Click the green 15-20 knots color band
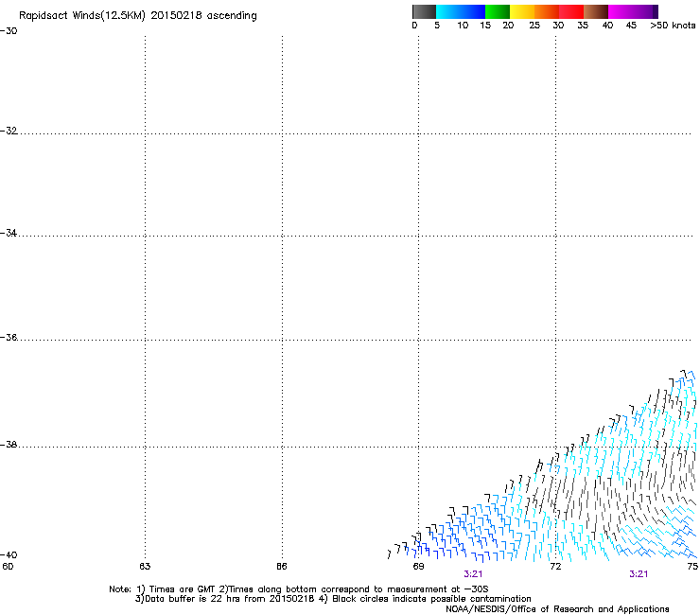Screen dimensions: 700x615 click(x=498, y=11)
